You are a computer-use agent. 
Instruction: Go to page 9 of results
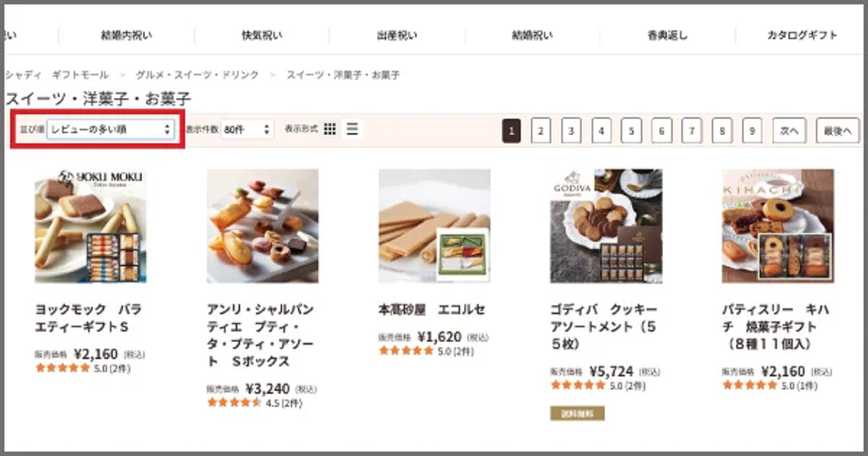[x=752, y=131]
